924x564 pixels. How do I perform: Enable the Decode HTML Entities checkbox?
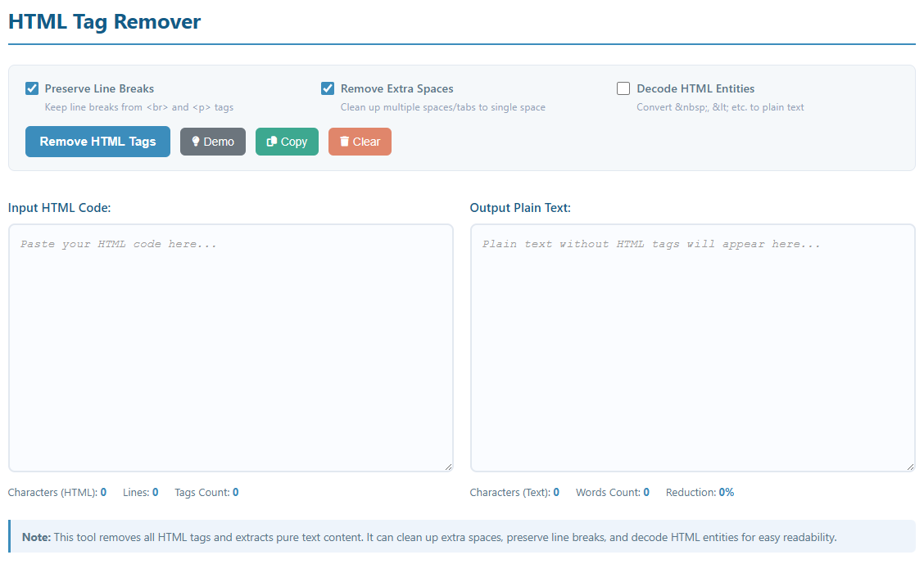623,88
